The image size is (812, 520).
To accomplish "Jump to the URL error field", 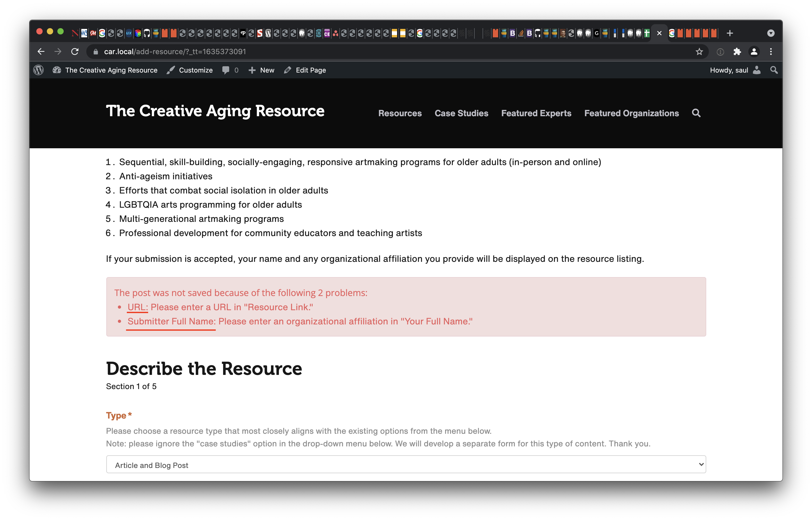I will click(x=138, y=307).
